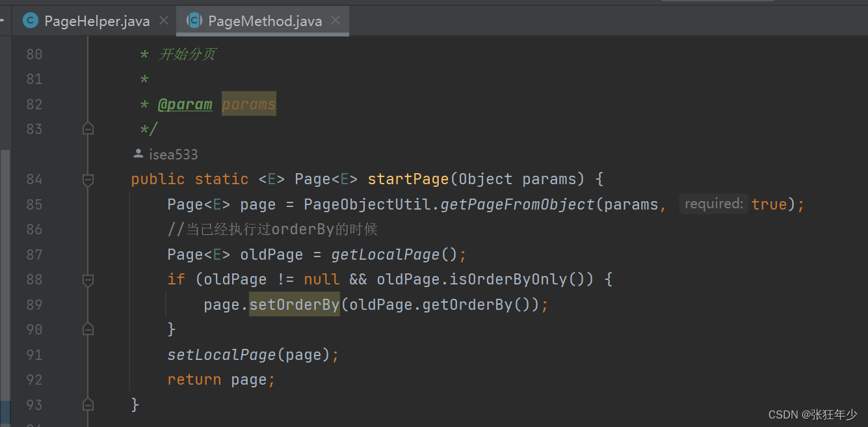Viewport: 868px width, 427px height.
Task: Click the PageHelper.java class file icon
Action: [30, 21]
